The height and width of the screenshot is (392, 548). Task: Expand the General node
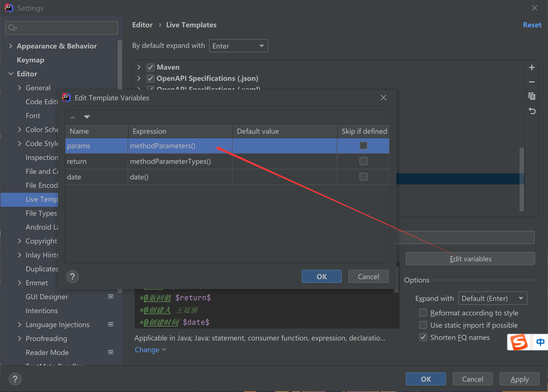click(x=20, y=88)
